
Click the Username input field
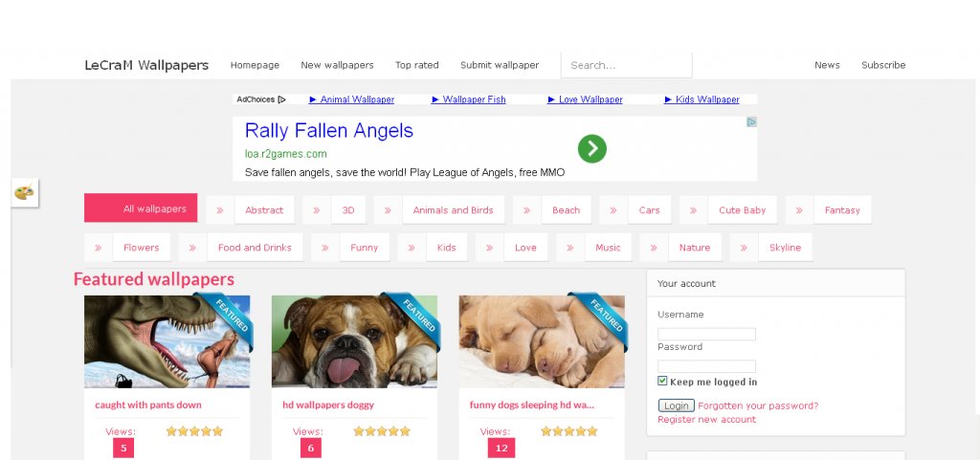pos(706,334)
